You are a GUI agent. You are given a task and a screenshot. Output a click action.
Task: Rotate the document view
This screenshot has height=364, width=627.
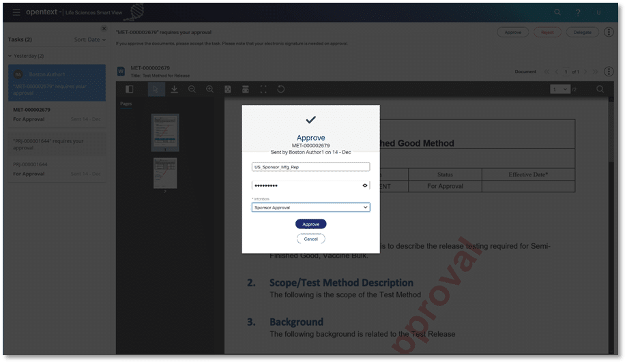tap(281, 89)
